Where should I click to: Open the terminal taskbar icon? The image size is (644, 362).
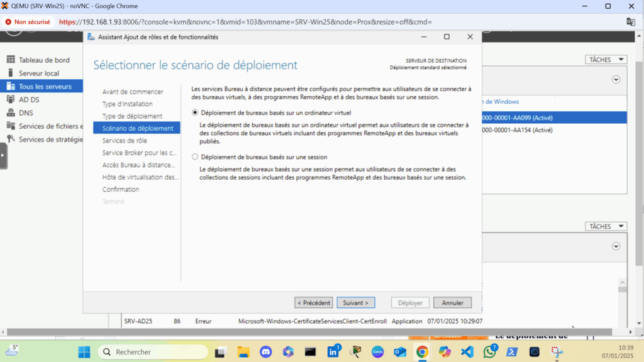click(x=310, y=352)
